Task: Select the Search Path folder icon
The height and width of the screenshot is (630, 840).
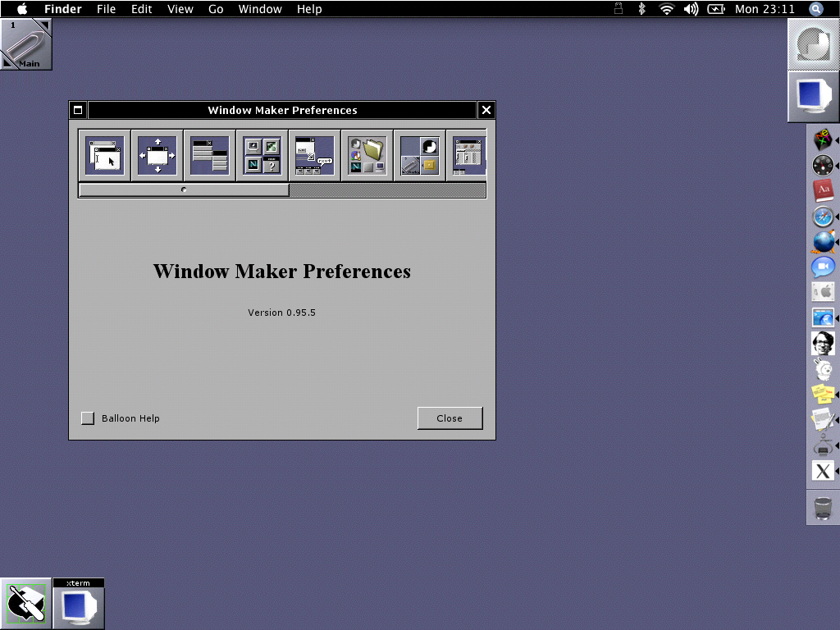Action: (367, 155)
